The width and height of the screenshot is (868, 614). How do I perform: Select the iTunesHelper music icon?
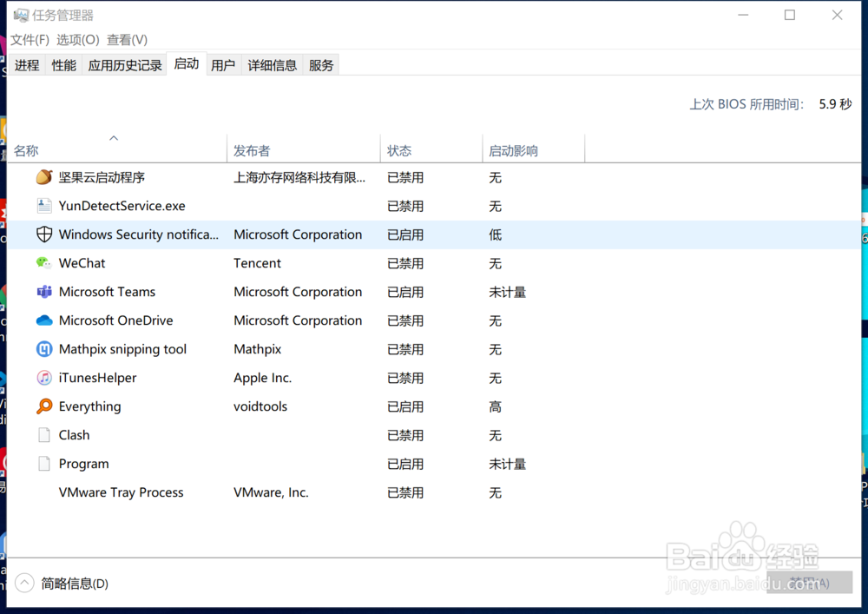click(x=44, y=378)
